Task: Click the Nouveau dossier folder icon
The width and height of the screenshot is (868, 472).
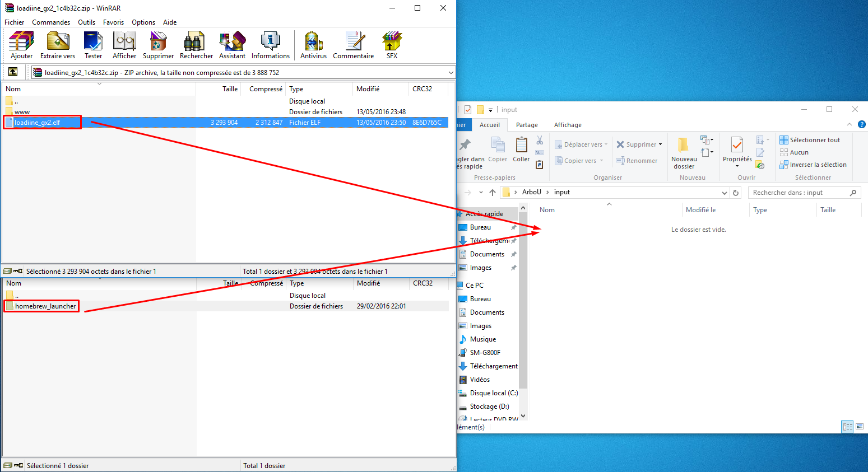Action: [x=684, y=144]
